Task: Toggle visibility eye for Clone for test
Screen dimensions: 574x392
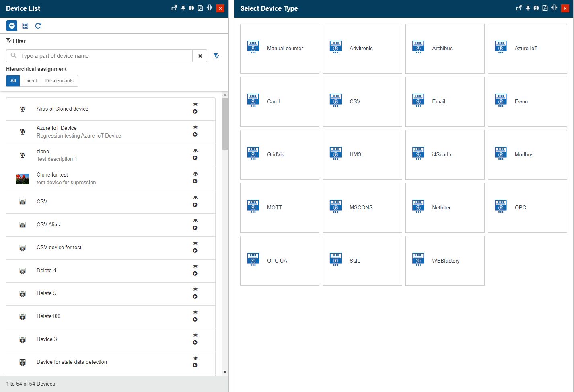Action: 195,174
